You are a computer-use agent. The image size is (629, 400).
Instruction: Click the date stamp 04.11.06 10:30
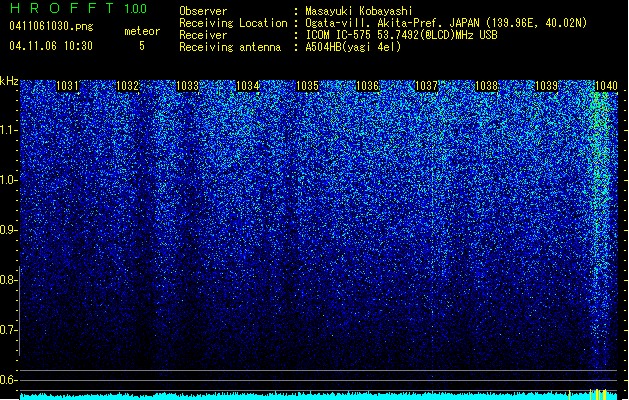(51, 46)
